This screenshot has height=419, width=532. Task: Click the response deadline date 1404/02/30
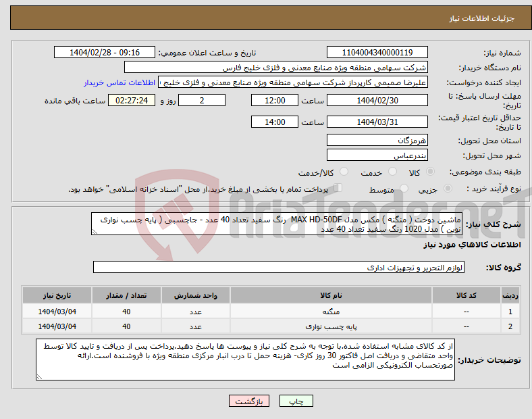click(x=377, y=101)
